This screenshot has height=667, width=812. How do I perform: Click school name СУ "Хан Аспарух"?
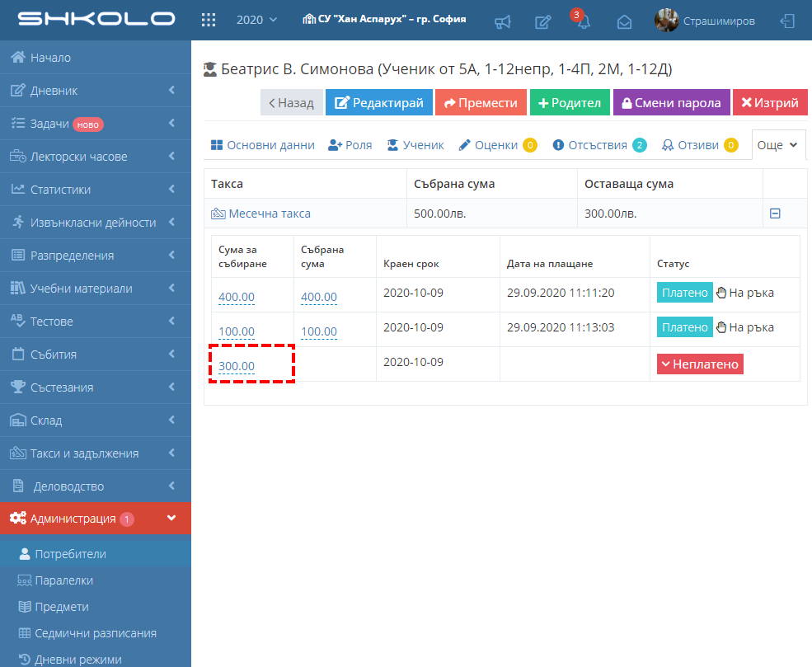[384, 19]
